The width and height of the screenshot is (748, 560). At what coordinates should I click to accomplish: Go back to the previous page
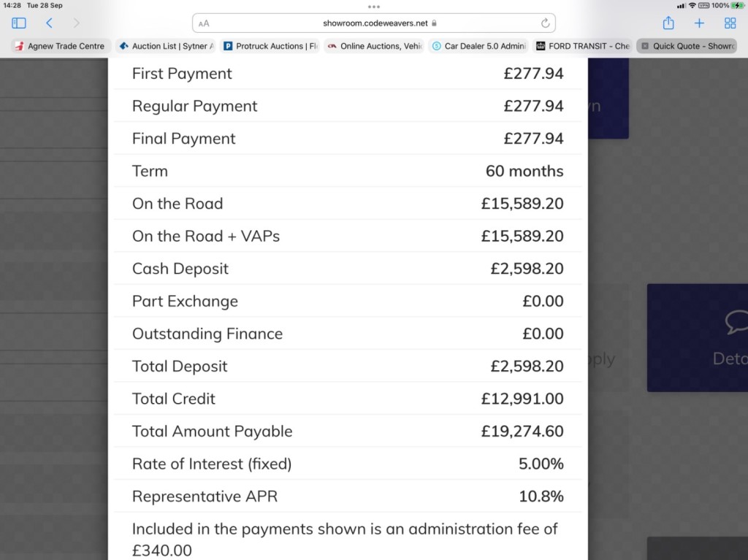[x=49, y=23]
